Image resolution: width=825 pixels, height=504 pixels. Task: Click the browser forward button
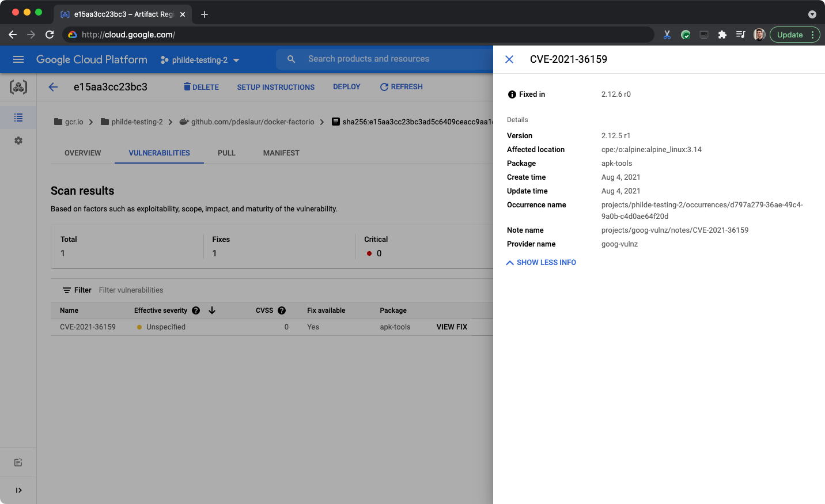(31, 35)
